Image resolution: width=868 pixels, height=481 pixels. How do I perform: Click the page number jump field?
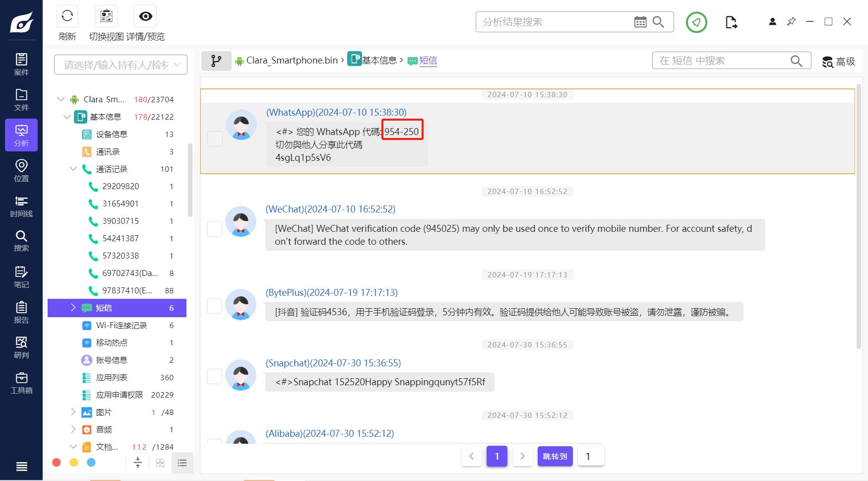click(591, 456)
